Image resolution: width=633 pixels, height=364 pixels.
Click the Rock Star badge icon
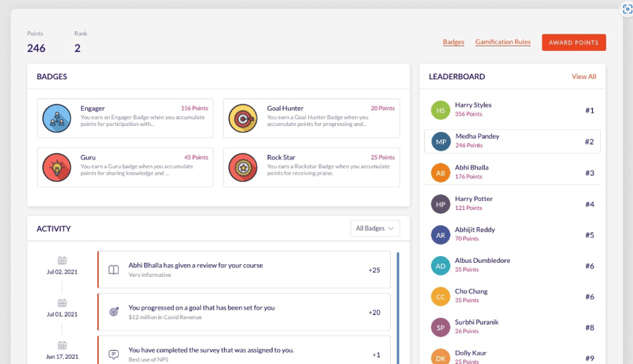pos(242,167)
